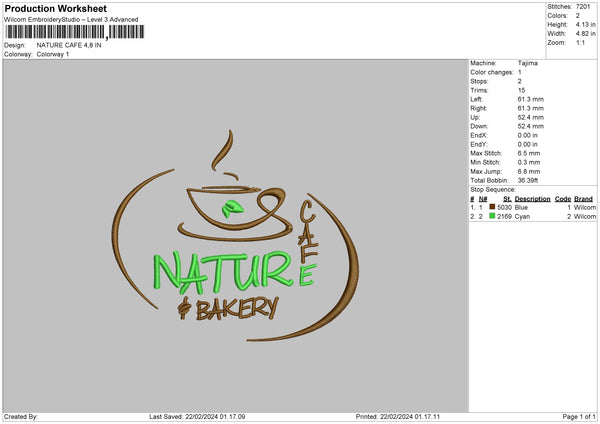Click stitch count 5030 in stop row 1
This screenshot has height=424, width=600.
(504, 207)
